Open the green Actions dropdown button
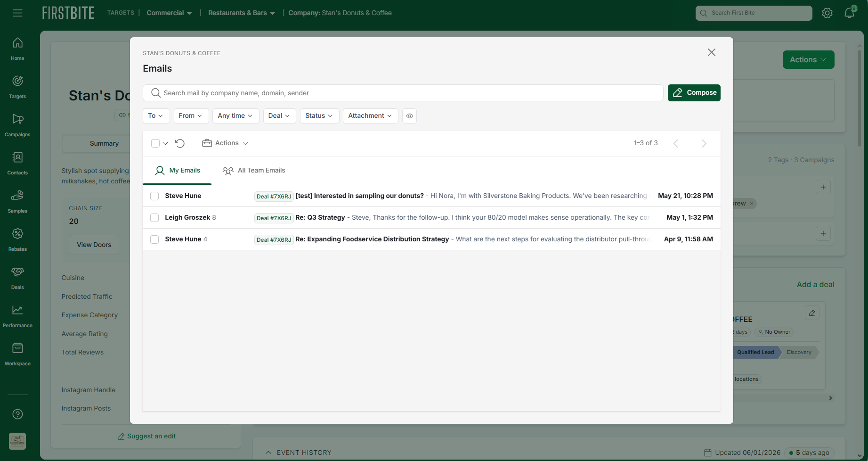 click(808, 60)
